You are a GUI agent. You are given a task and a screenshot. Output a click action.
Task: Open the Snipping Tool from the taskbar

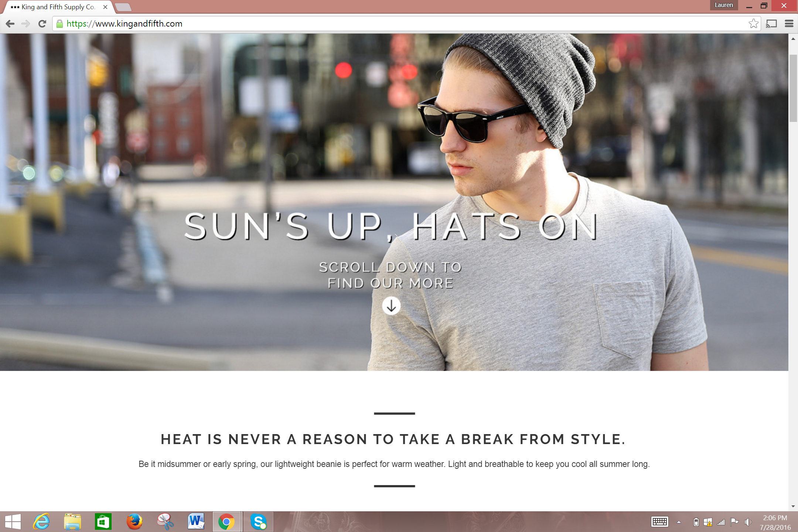tap(165, 522)
